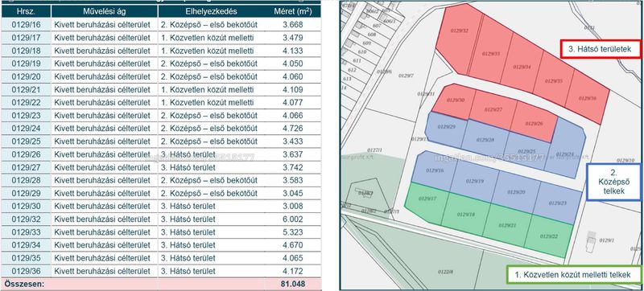Select green parcel 0129/17 on map
This screenshot has width=644, height=291.
coord(427,202)
